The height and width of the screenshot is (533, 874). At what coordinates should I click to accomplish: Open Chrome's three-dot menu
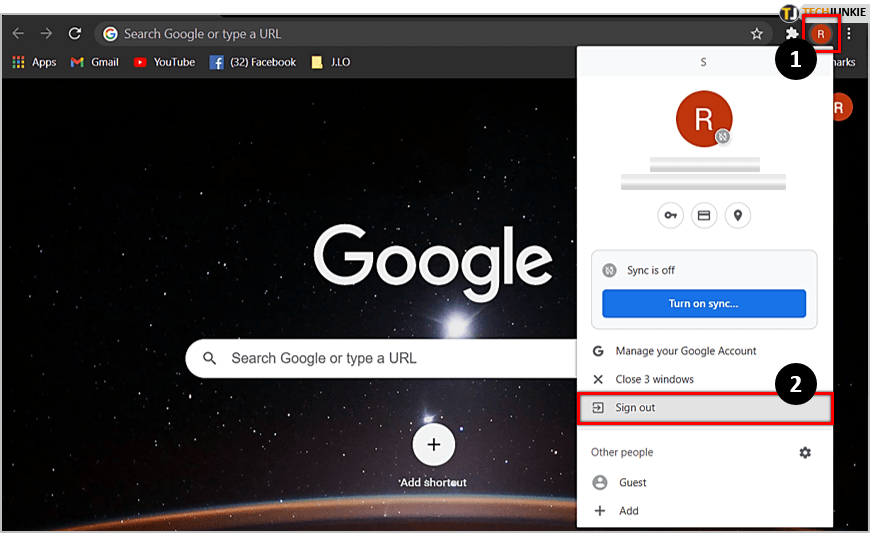coord(849,34)
